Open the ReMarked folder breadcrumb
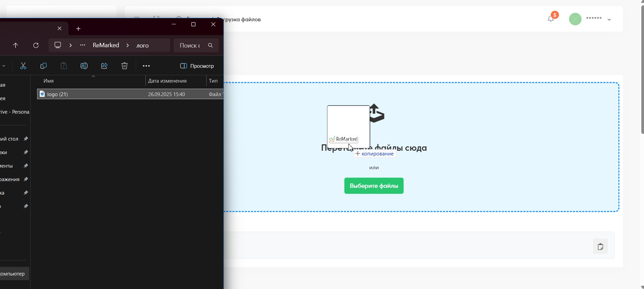Image resolution: width=644 pixels, height=289 pixels. [106, 45]
